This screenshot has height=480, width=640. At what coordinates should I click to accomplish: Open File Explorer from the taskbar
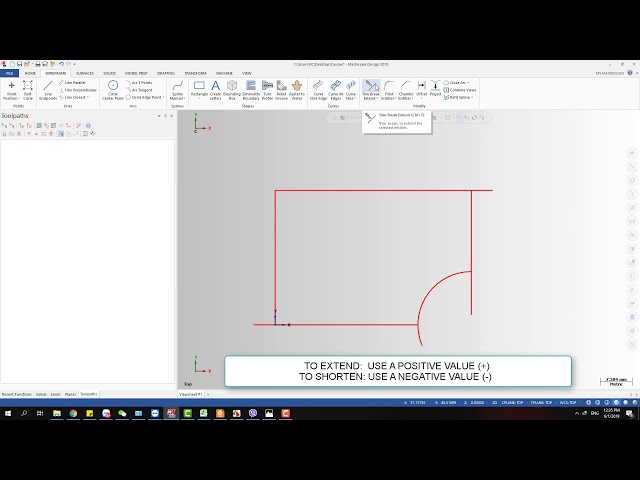point(57,413)
